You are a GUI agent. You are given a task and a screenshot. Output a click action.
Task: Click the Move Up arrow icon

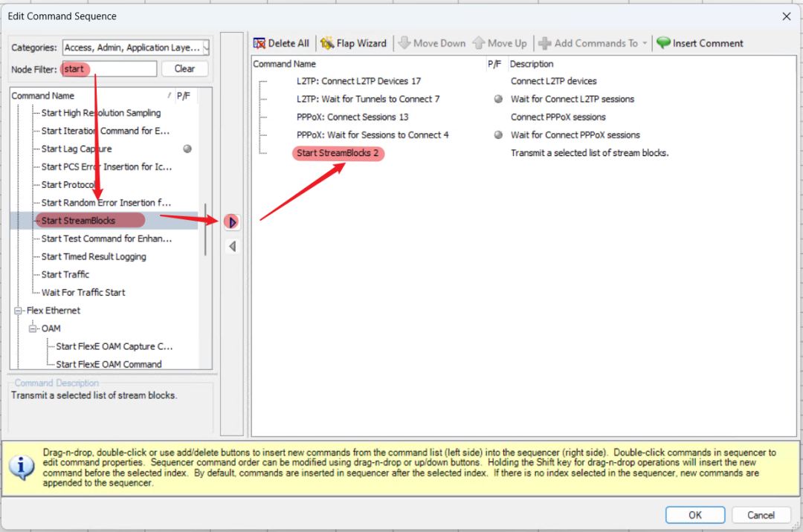pos(479,43)
